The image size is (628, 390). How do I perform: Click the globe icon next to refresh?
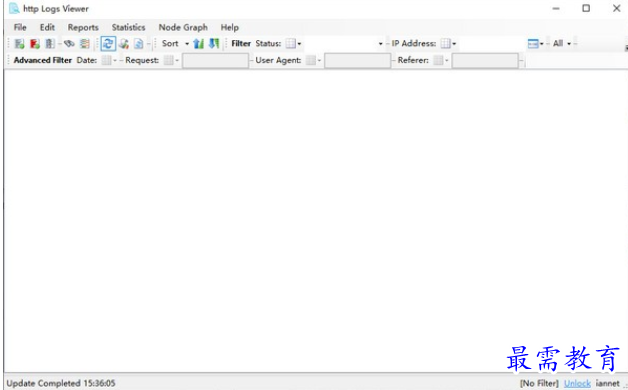[x=124, y=44]
